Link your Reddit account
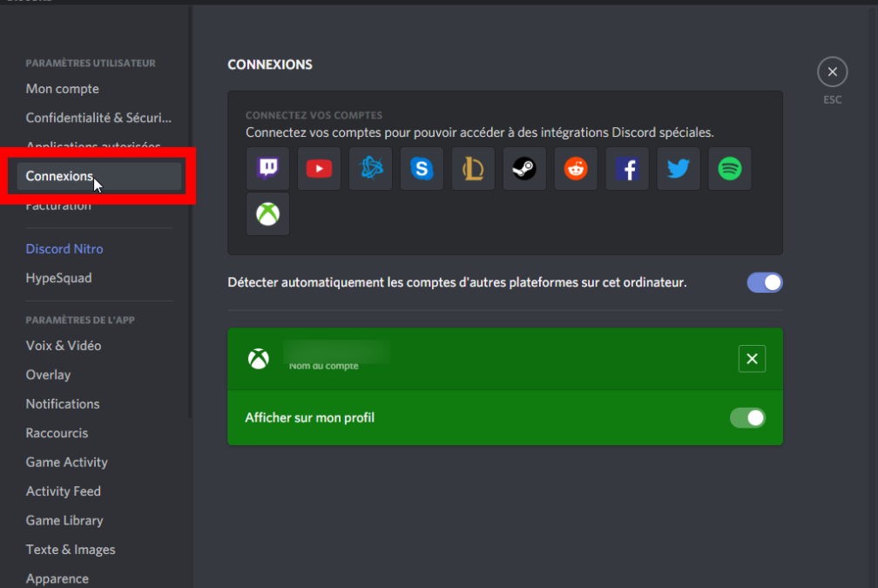Viewport: 878px width, 588px height. (x=576, y=169)
